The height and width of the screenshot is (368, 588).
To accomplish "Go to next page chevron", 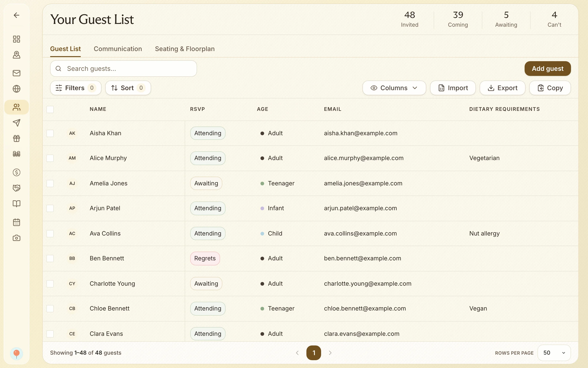I will tap(330, 353).
